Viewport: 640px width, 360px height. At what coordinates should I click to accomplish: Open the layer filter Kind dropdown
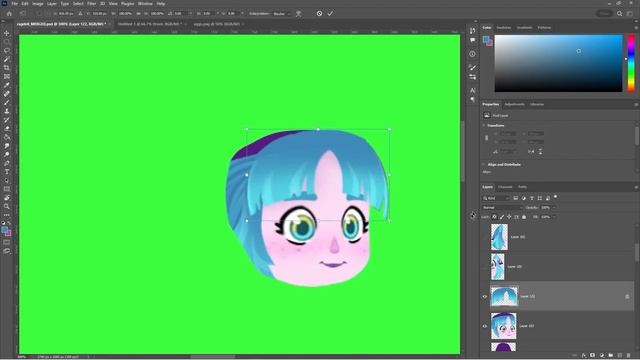pos(496,198)
